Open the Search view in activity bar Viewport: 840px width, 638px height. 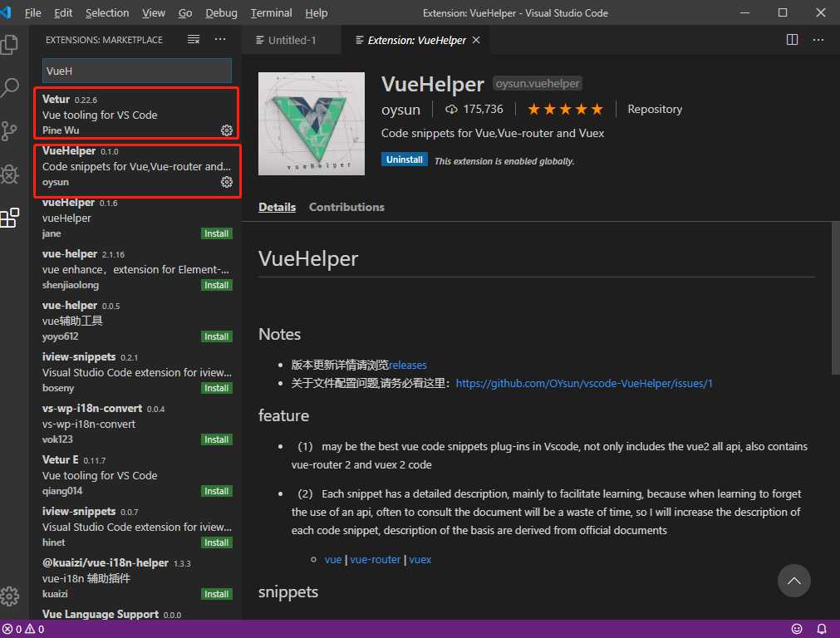click(10, 87)
